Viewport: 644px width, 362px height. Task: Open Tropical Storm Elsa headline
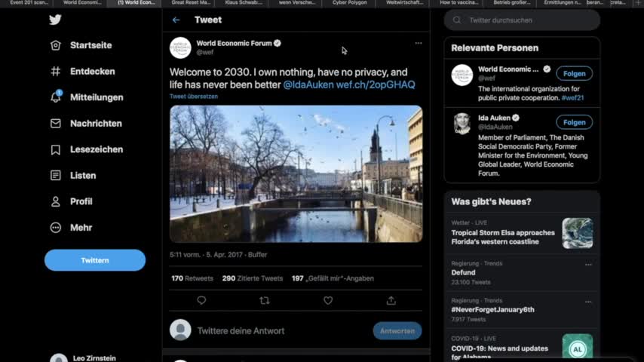pos(503,237)
